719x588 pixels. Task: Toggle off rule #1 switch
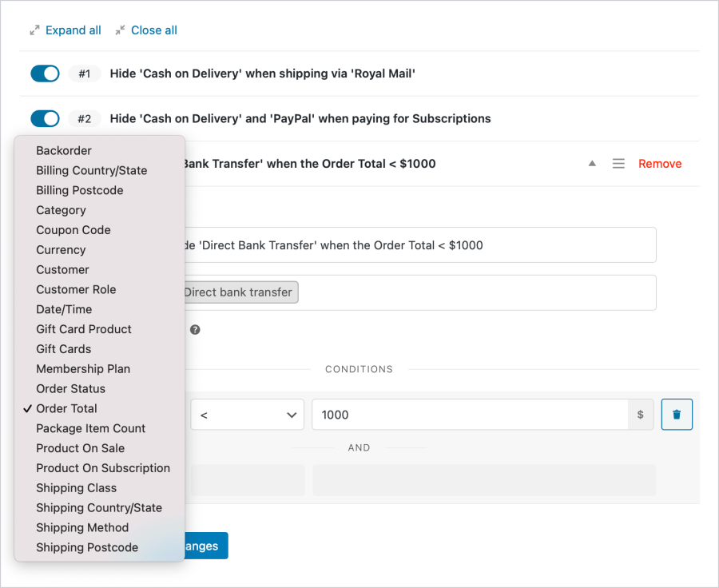coord(45,73)
